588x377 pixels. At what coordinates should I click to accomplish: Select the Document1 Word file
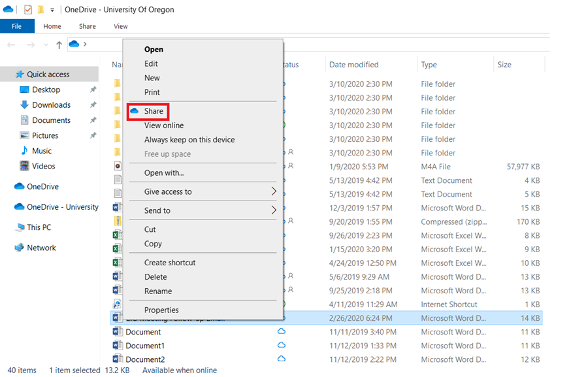click(x=145, y=346)
